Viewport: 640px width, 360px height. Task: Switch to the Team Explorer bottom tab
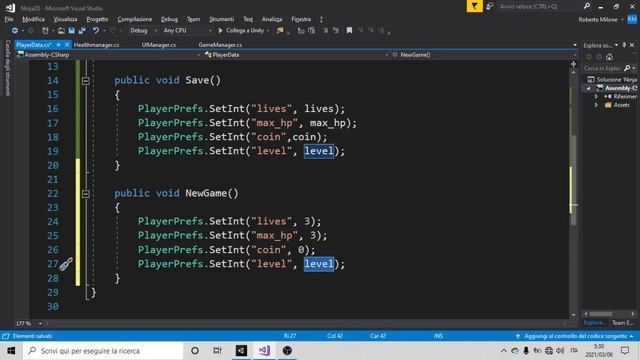tap(623, 323)
